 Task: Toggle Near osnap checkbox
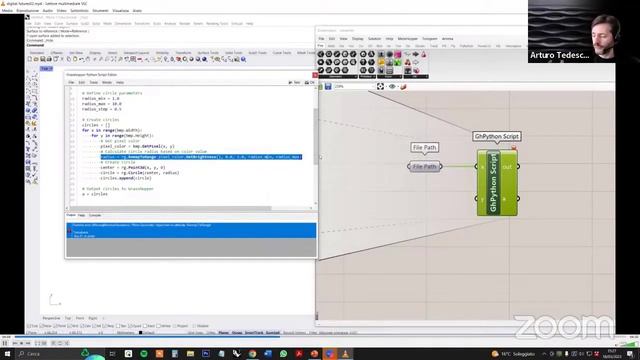[41, 326]
